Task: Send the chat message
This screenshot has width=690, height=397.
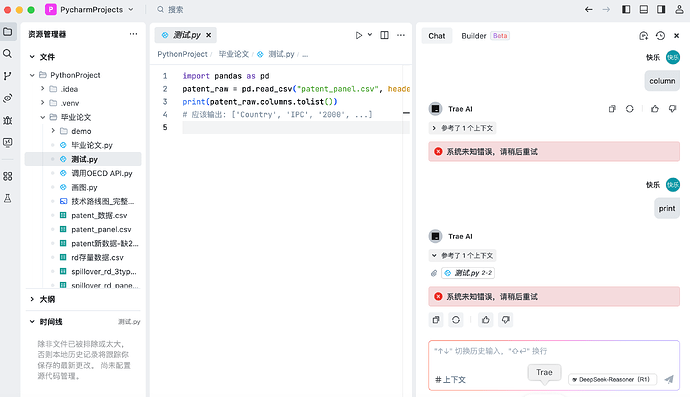Action: pos(669,379)
